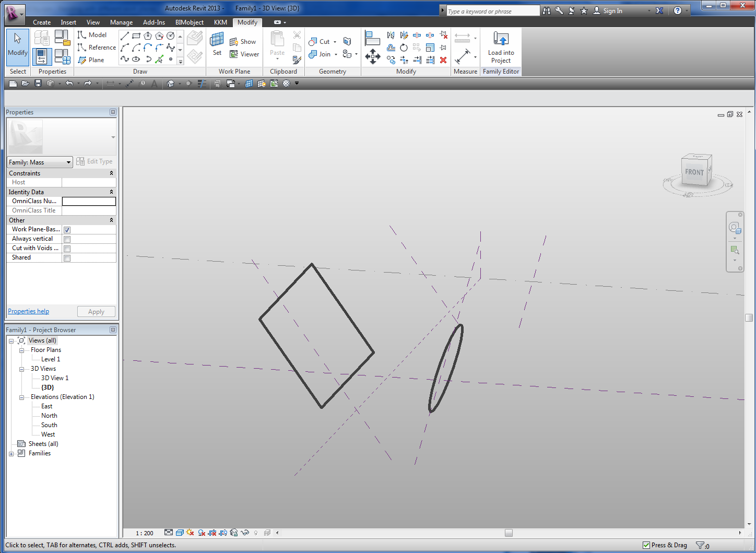This screenshot has width=756, height=553.
Task: Click the OmniClass Number input field
Action: (x=89, y=201)
